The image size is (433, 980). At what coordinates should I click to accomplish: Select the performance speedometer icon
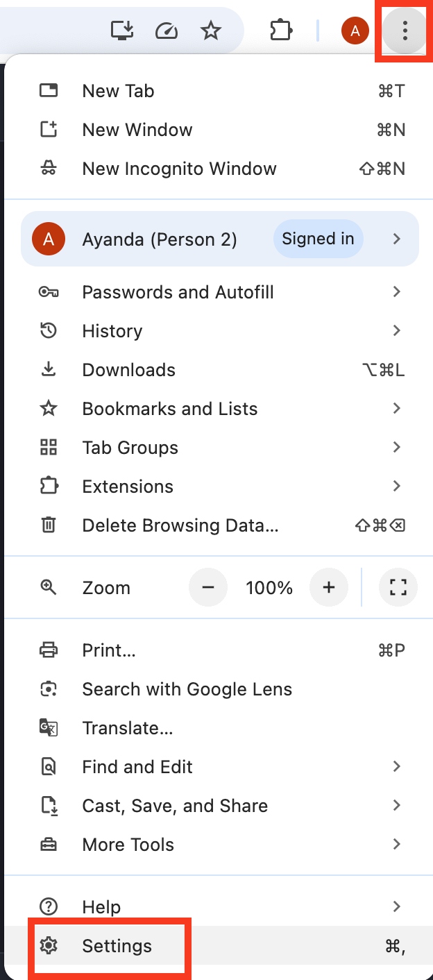point(167,30)
